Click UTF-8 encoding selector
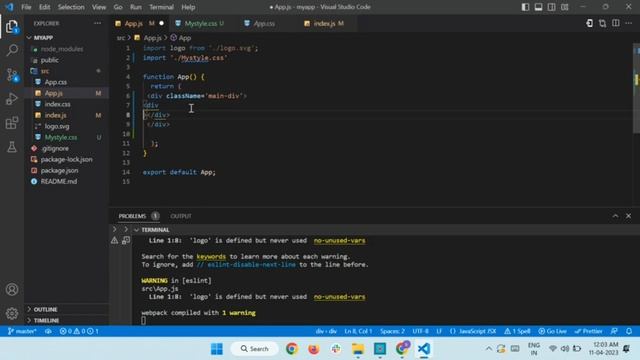 click(420, 331)
